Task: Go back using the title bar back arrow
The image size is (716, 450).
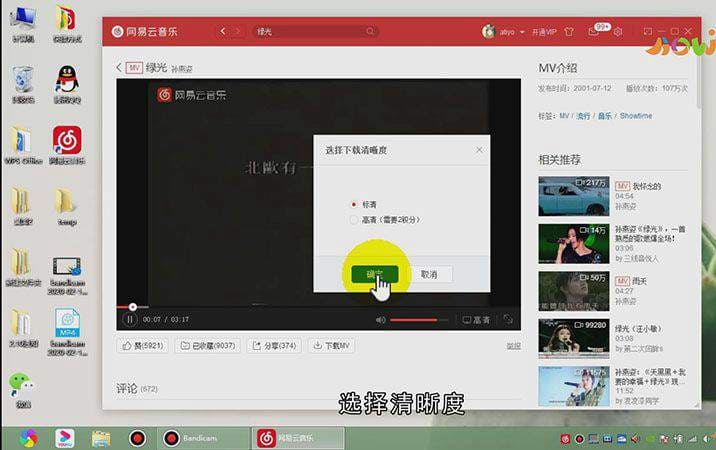Action: point(223,31)
